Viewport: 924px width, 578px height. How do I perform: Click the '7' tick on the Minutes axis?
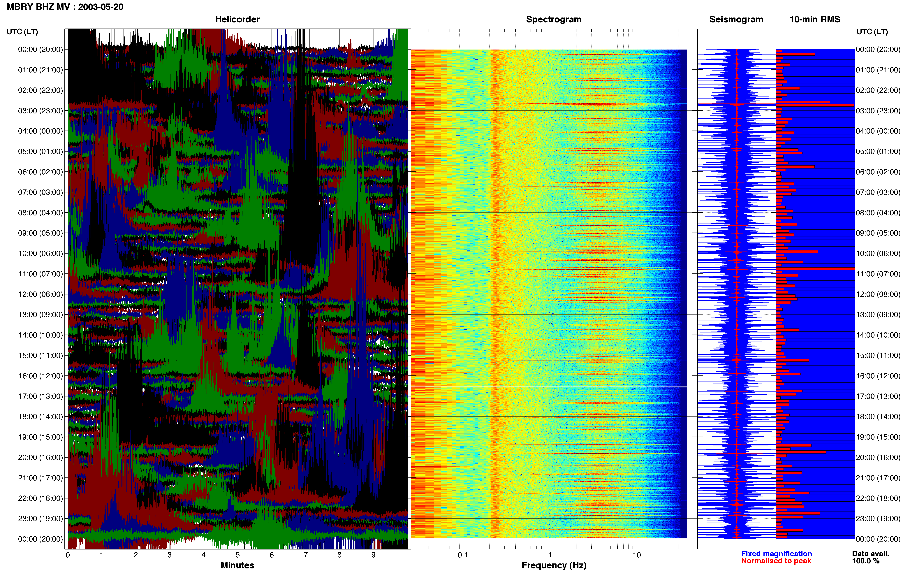click(x=306, y=555)
